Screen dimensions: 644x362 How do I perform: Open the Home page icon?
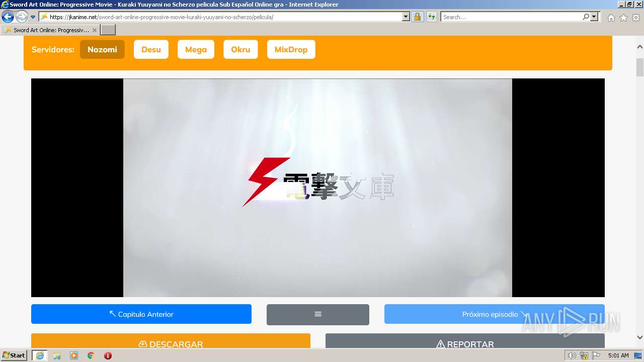coord(611,18)
